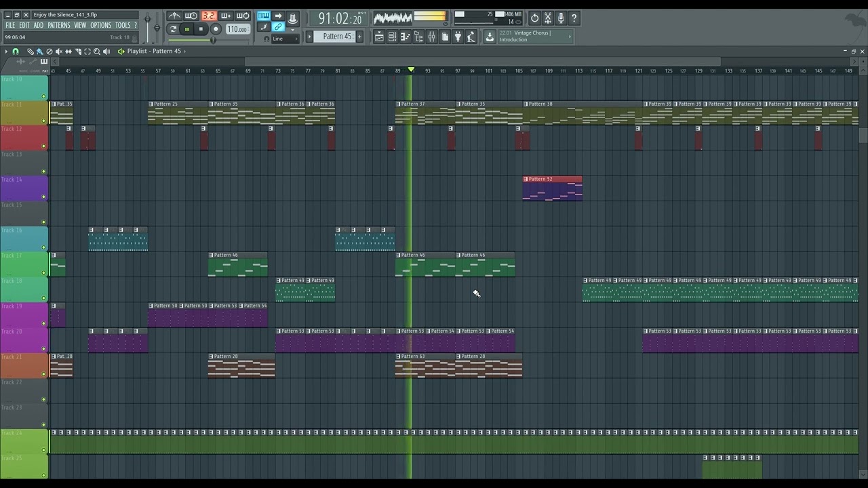
Task: Open the Pattern 63 clip menu
Action: (x=398, y=356)
